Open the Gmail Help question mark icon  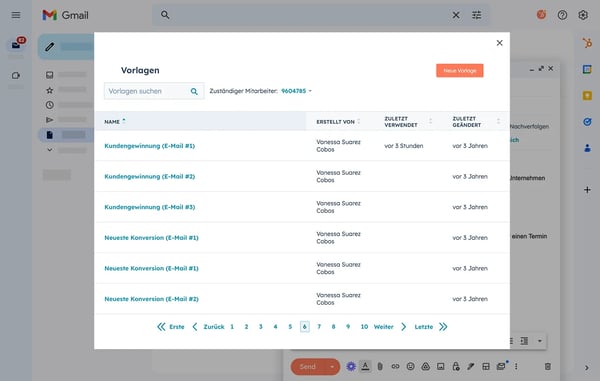point(562,15)
